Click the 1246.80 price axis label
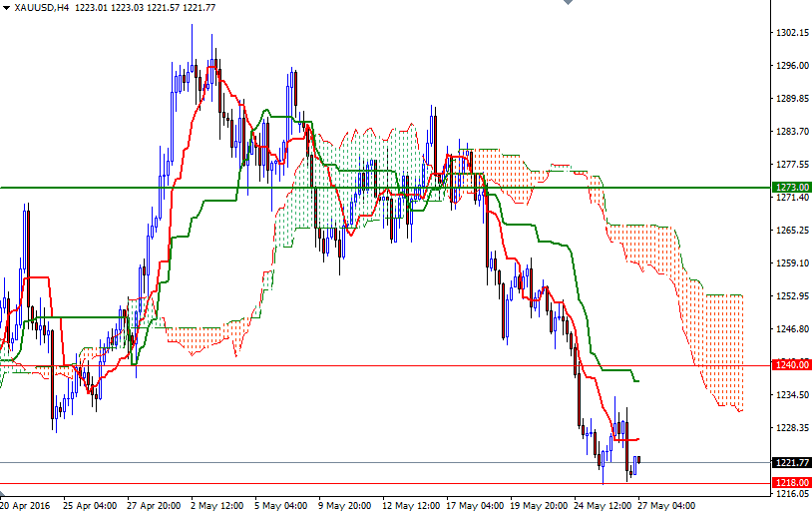812x513 pixels. click(792, 329)
